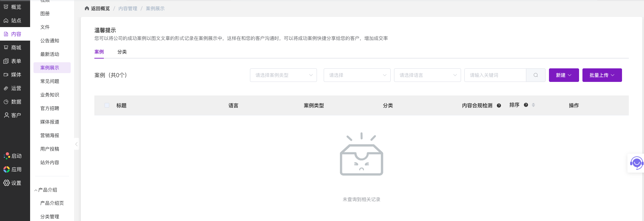
Task: Open 商城 cart in left sidebar
Action: (13, 47)
